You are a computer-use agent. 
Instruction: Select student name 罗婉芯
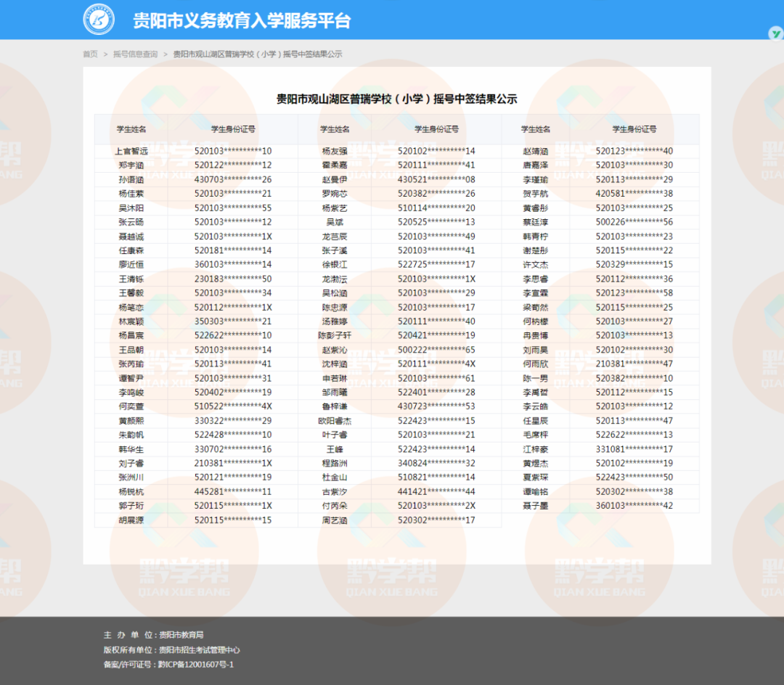click(x=335, y=193)
